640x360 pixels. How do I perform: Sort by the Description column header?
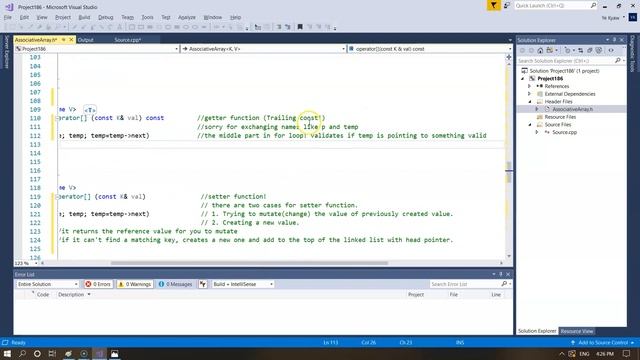click(x=71, y=294)
